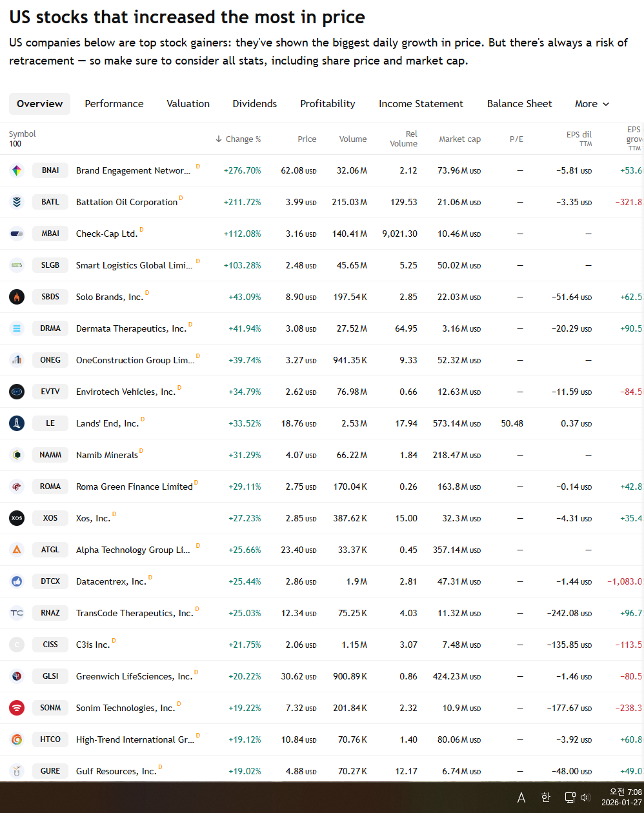
Task: Open Solo Brands, Inc. stock link
Action: click(110, 297)
